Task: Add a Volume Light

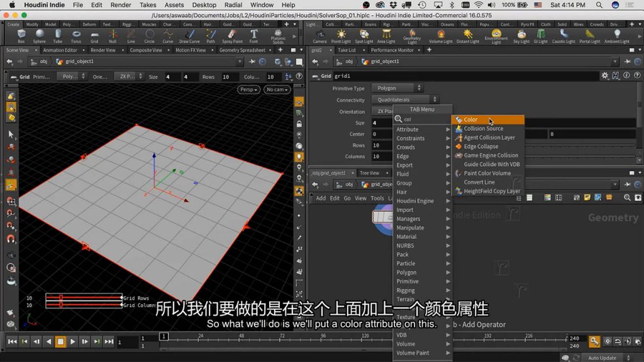Action: pos(441,36)
